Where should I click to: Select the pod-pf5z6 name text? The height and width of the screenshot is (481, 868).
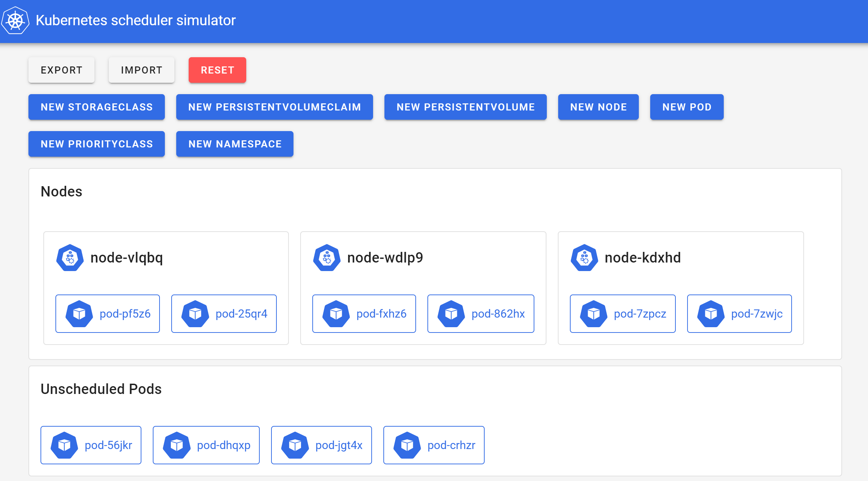pyautogui.click(x=125, y=314)
